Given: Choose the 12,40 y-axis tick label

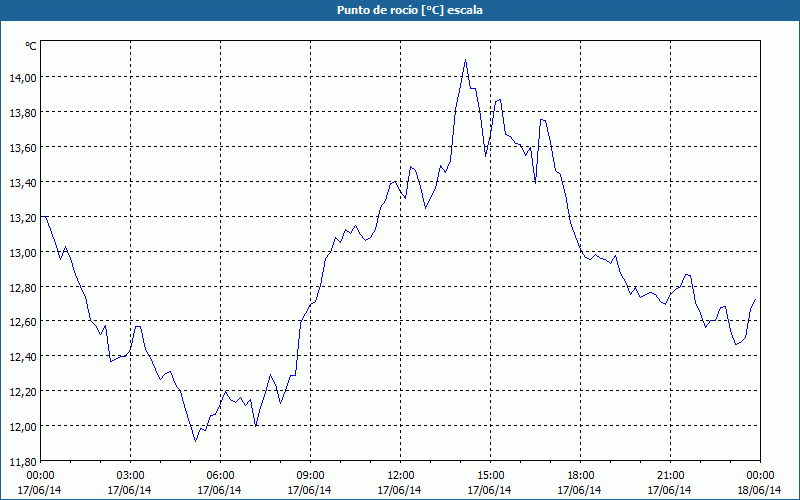Looking at the screenshot, I should (x=23, y=357).
